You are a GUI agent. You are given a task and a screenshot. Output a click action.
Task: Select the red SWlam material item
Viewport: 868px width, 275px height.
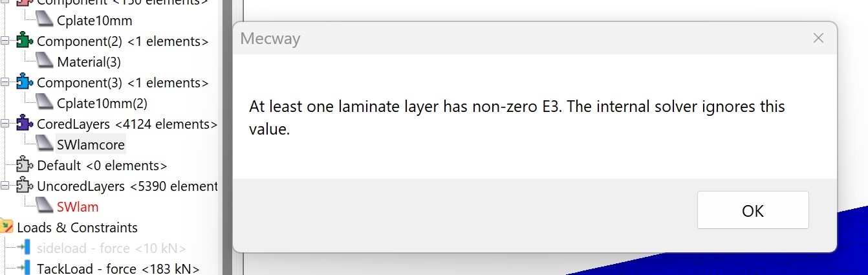pos(78,207)
